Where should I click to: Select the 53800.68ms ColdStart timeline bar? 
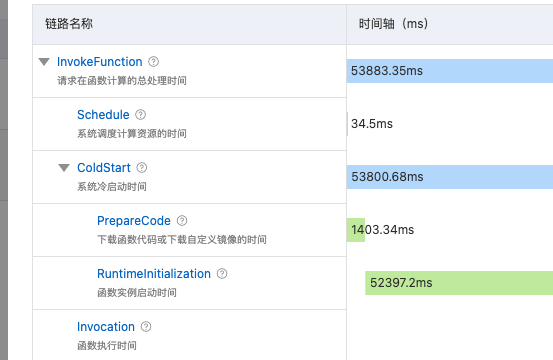pyautogui.click(x=450, y=177)
